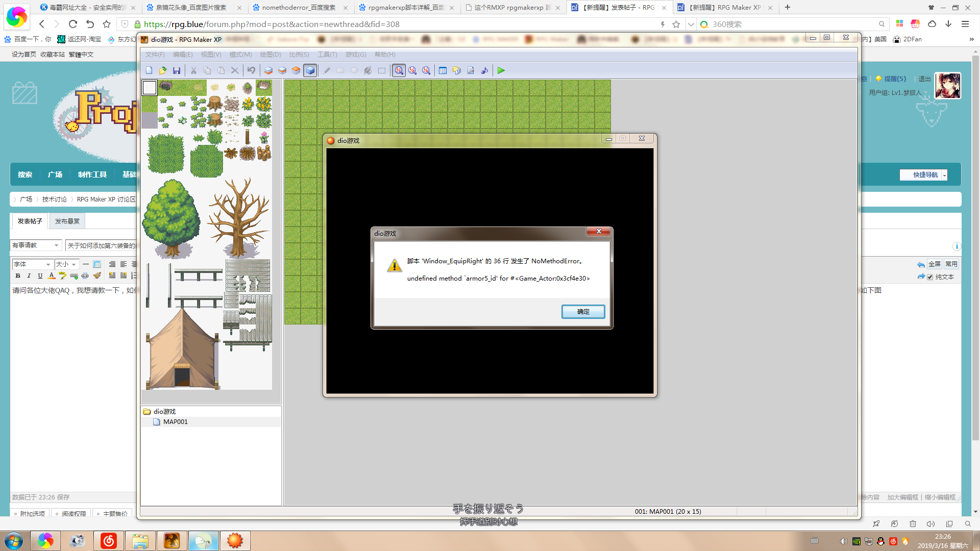Toggle the 纯文本 plain text checkbox
Screen dimensions: 980x551
[930, 277]
